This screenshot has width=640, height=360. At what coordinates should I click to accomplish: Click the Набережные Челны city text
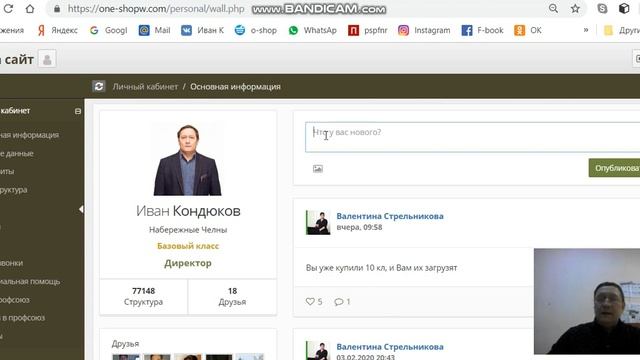(188, 230)
